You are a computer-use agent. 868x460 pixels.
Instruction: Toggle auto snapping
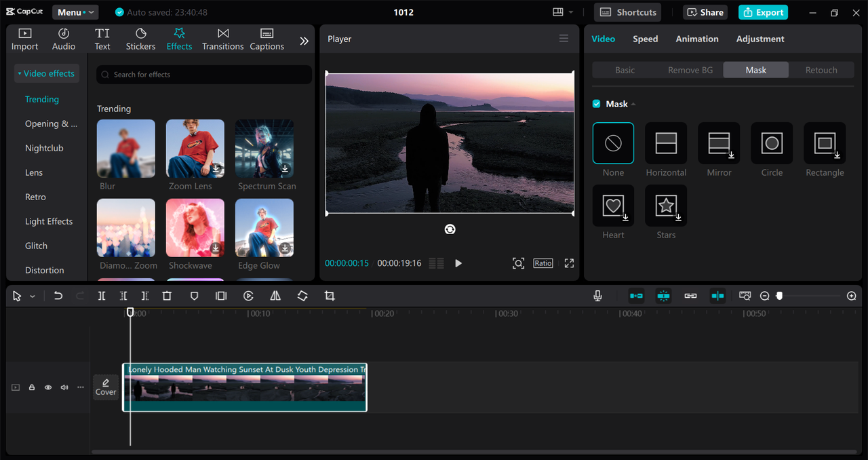click(663, 296)
